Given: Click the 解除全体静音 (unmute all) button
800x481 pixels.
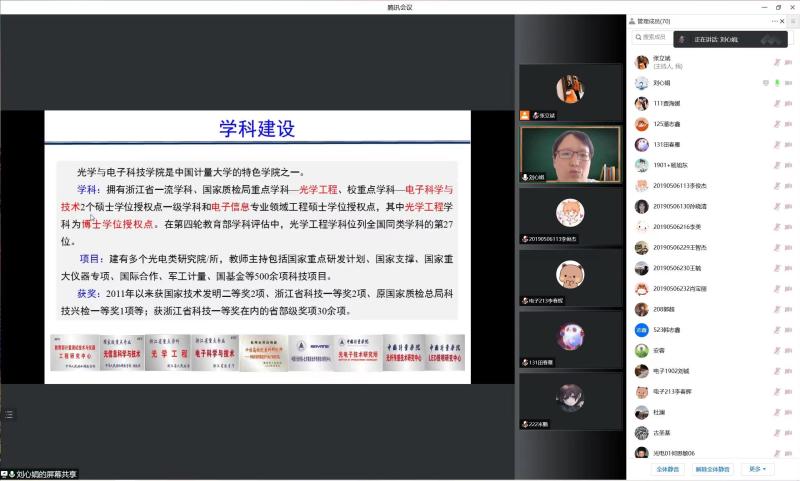Looking at the screenshot, I should click(x=714, y=468).
